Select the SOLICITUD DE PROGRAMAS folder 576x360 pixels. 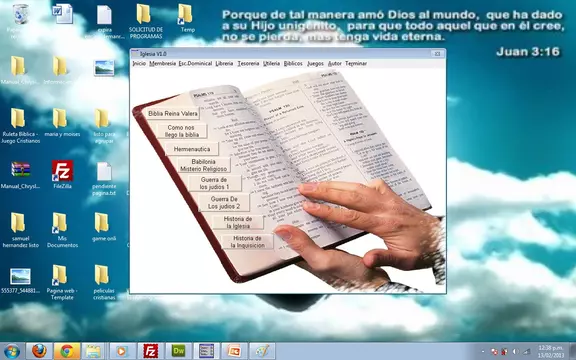point(146,21)
